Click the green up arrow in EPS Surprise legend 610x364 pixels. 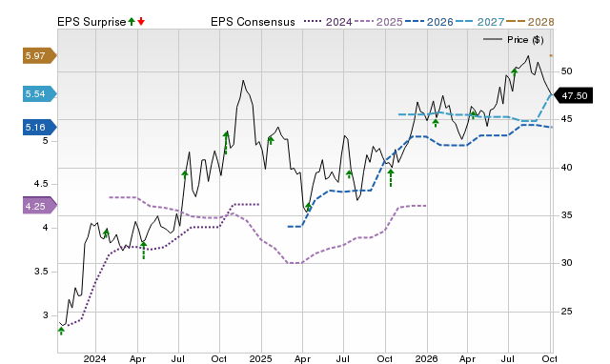point(132,21)
